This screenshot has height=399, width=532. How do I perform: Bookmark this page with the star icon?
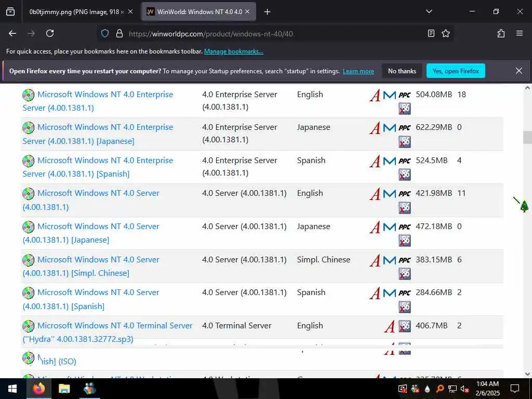tap(445, 33)
